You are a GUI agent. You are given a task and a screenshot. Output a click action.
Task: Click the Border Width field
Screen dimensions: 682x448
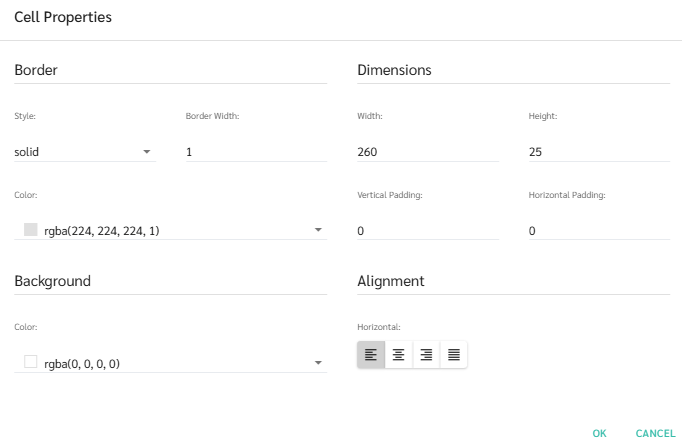point(256,152)
